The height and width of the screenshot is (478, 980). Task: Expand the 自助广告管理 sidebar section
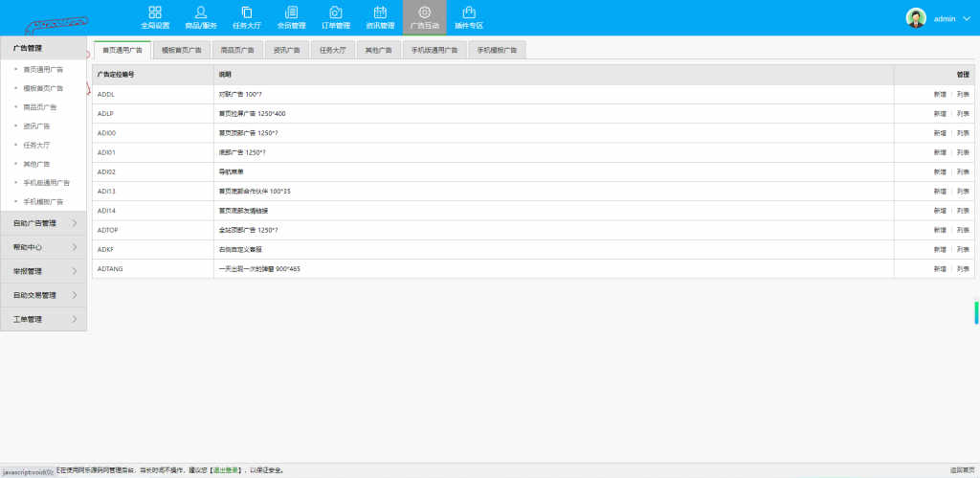pos(43,223)
